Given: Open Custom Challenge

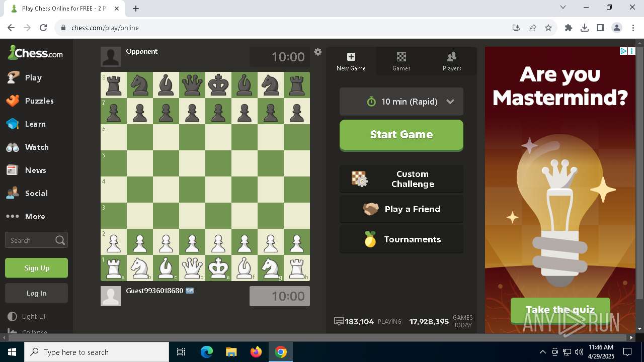Looking at the screenshot, I should [401, 179].
